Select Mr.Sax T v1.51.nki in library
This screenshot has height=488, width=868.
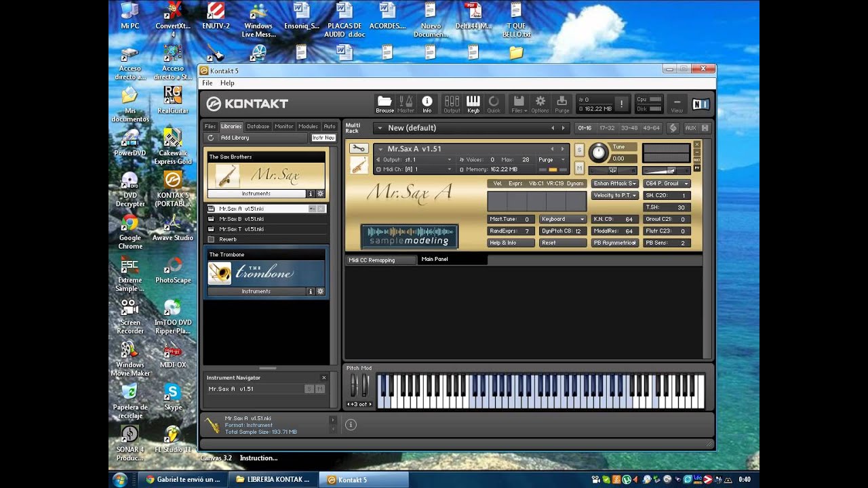[267, 229]
